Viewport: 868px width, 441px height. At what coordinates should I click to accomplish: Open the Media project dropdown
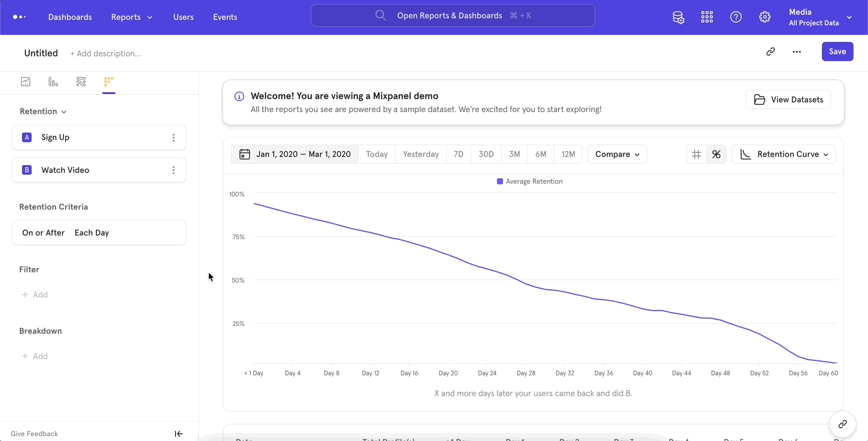point(820,17)
